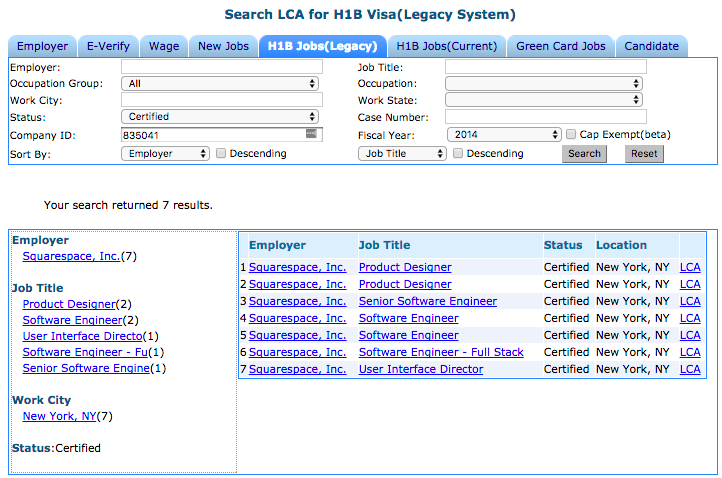Open the Fiscal Year 2014 dropdown
Image resolution: width=722 pixels, height=478 pixels.
504,134
